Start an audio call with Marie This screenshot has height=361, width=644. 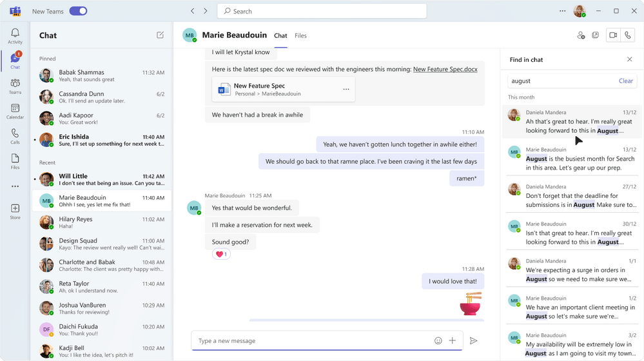tap(628, 35)
